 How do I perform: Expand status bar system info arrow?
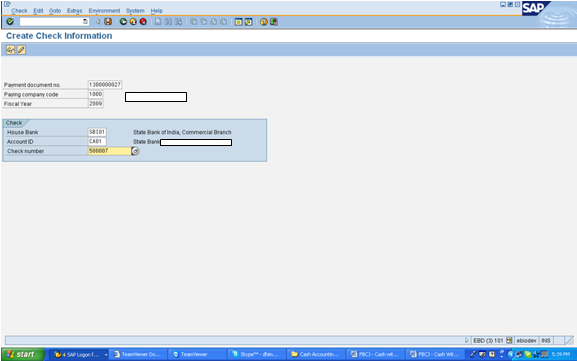click(467, 340)
